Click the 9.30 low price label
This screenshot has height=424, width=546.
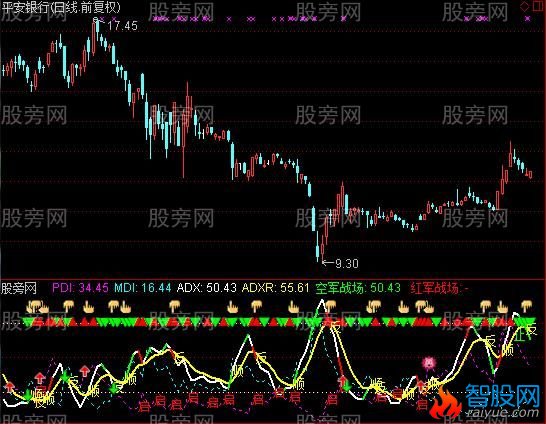(346, 264)
